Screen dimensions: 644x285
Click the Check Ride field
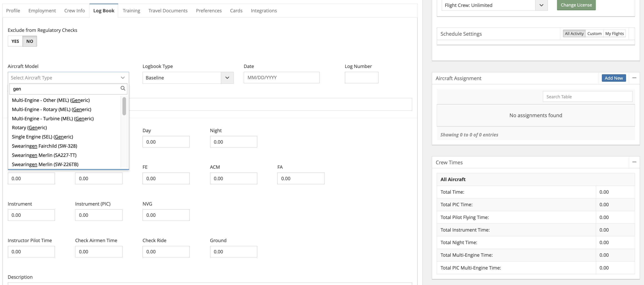pos(166,252)
